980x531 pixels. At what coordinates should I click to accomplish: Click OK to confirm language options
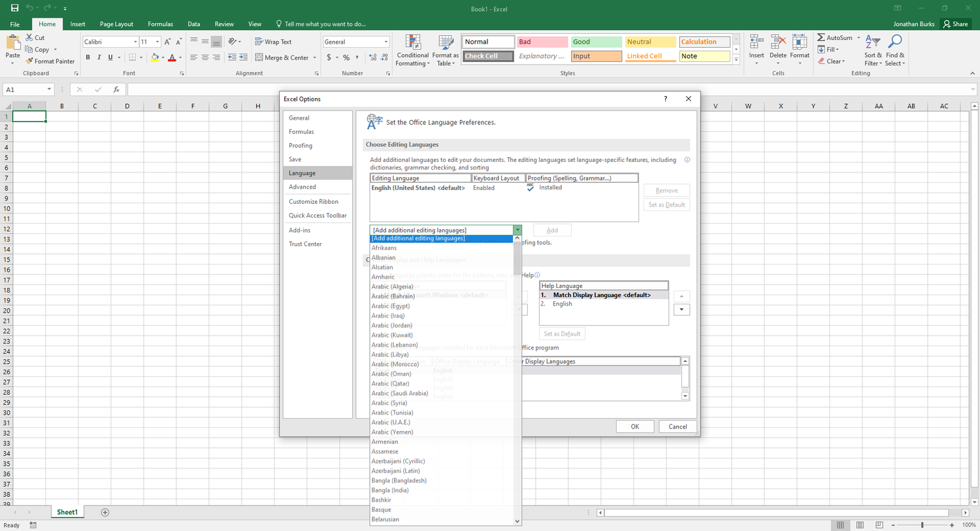pyautogui.click(x=634, y=426)
